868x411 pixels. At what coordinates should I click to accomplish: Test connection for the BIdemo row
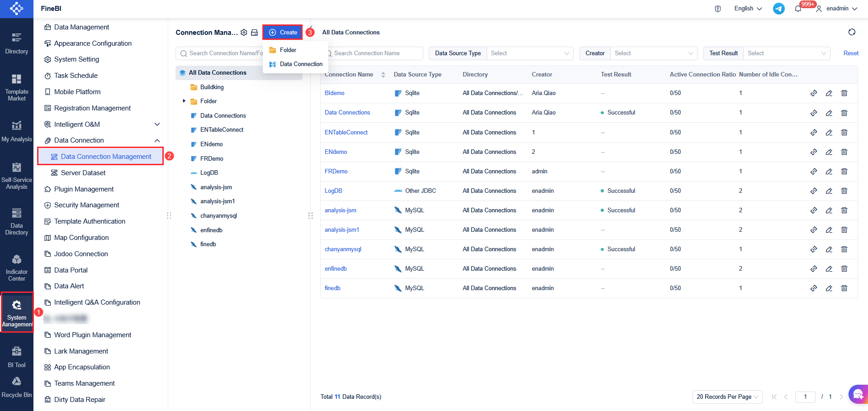(x=814, y=93)
